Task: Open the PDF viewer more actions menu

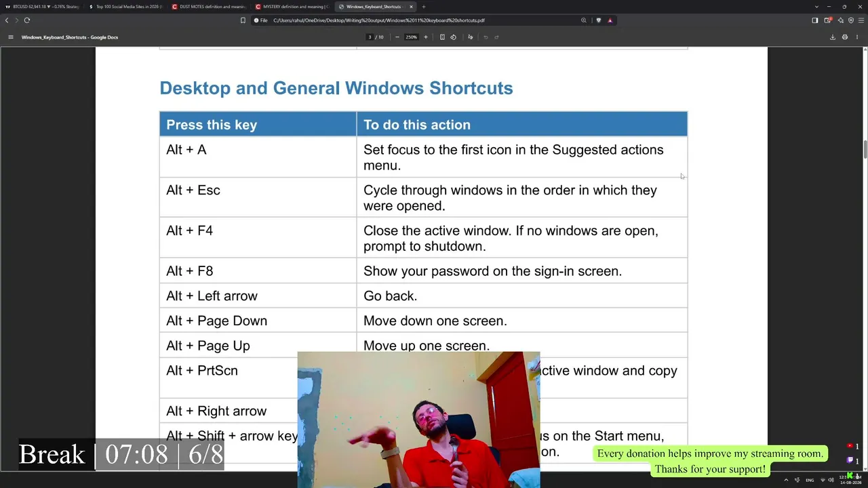Action: tap(856, 37)
